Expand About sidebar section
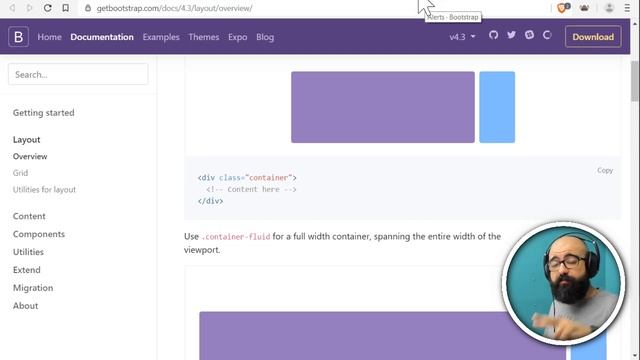The height and width of the screenshot is (360, 640). (25, 306)
